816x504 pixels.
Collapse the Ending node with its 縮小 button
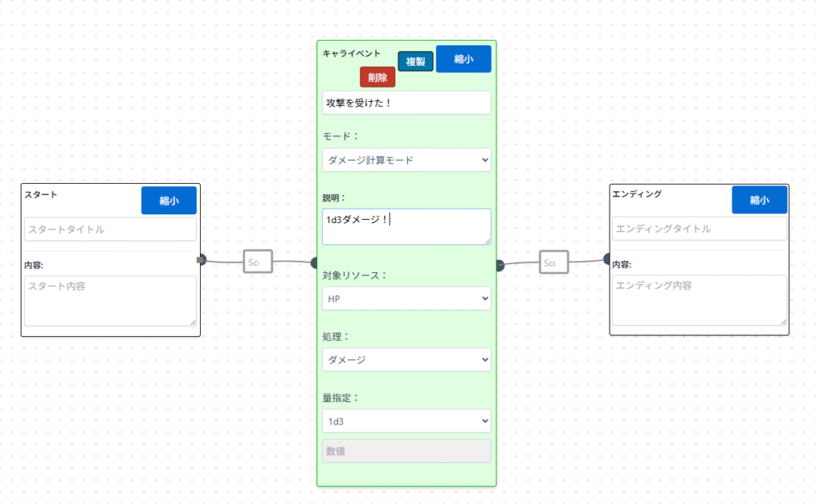coord(759,201)
